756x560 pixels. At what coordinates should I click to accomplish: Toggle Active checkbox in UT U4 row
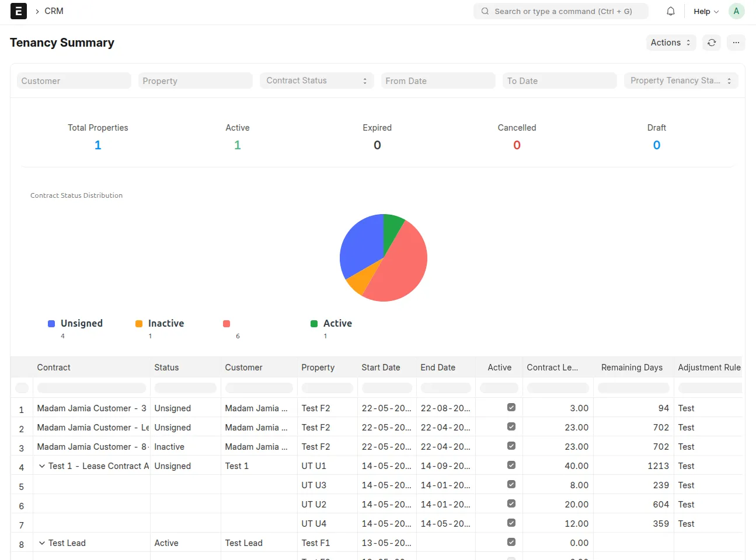click(x=511, y=523)
